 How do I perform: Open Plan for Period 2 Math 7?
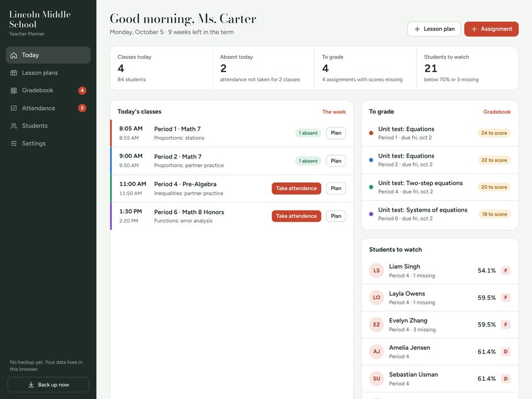pyautogui.click(x=336, y=161)
